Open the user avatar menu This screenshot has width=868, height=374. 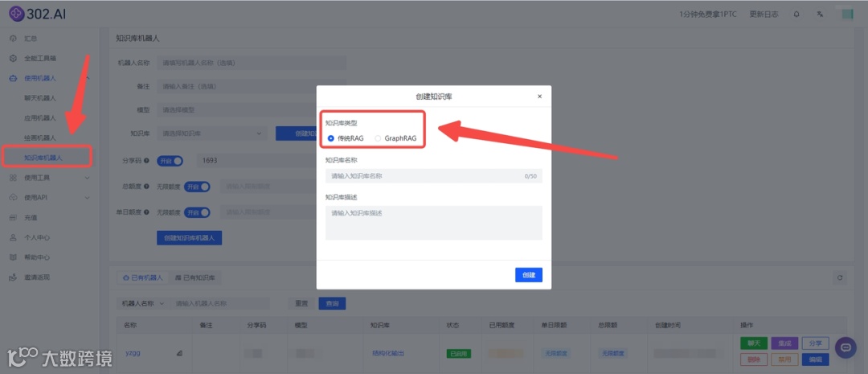coord(848,14)
